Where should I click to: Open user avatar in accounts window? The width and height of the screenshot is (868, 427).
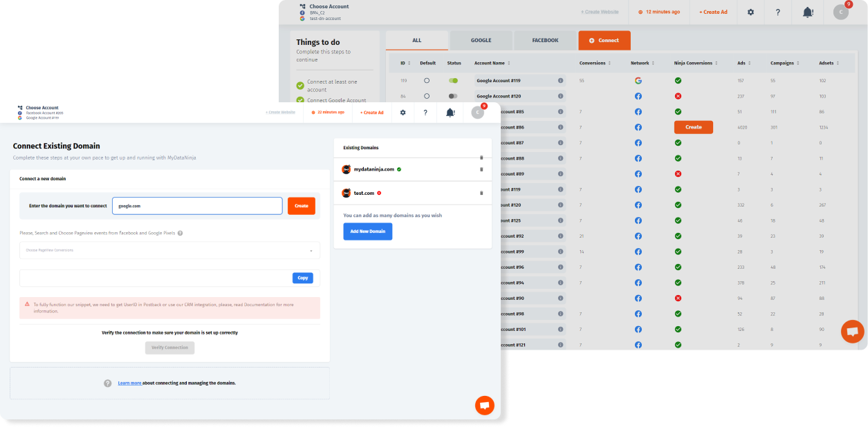(840, 12)
